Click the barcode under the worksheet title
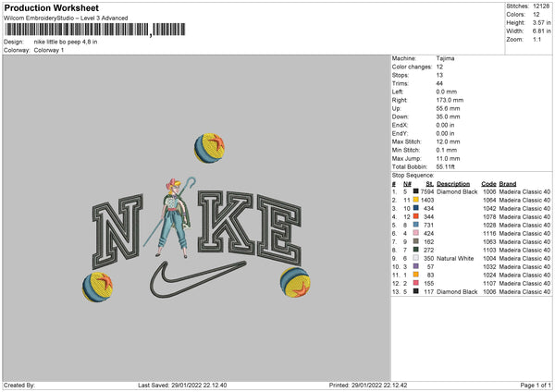 [x=94, y=30]
